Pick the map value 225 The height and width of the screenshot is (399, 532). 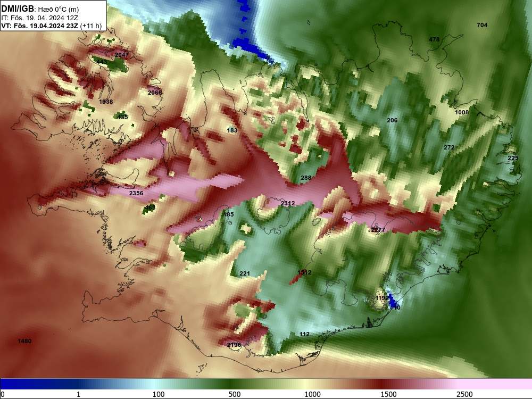point(513,158)
